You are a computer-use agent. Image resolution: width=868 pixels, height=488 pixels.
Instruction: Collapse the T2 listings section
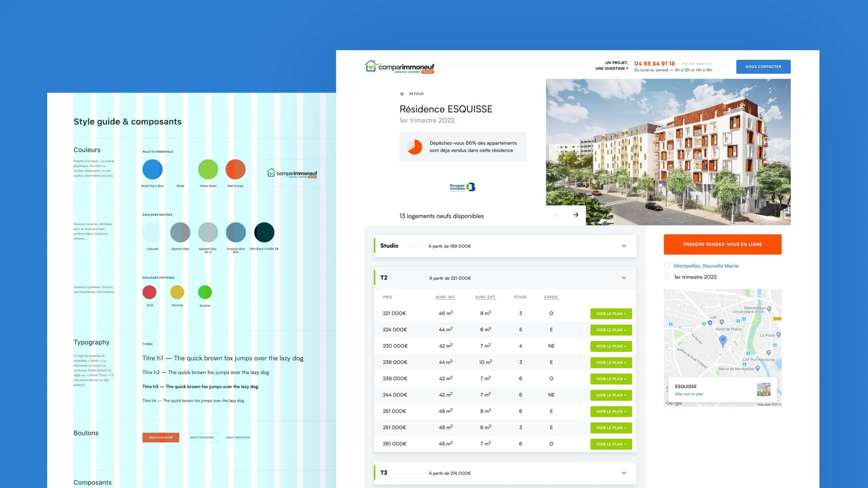click(x=624, y=278)
